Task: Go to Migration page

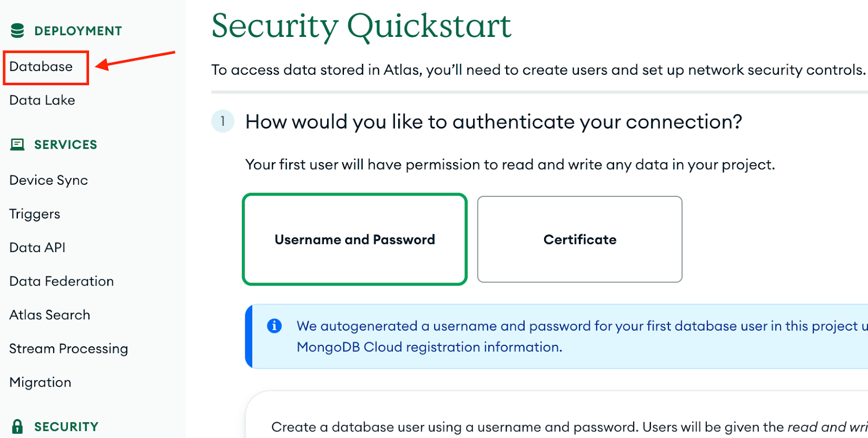Action: pos(41,382)
